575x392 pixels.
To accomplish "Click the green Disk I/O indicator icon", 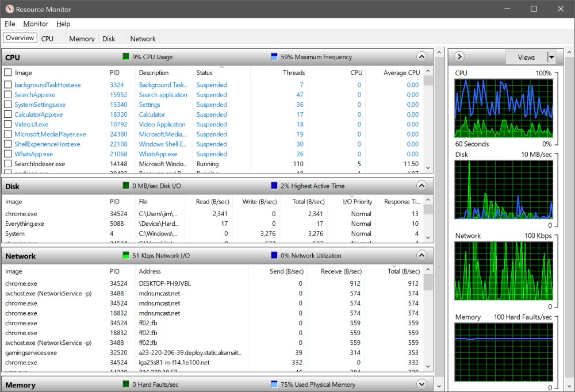I will pos(125,186).
